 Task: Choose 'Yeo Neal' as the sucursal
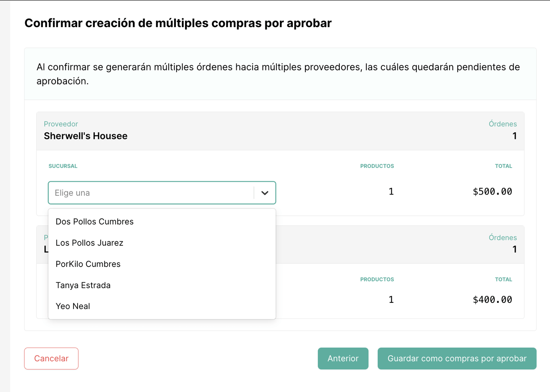click(x=73, y=306)
